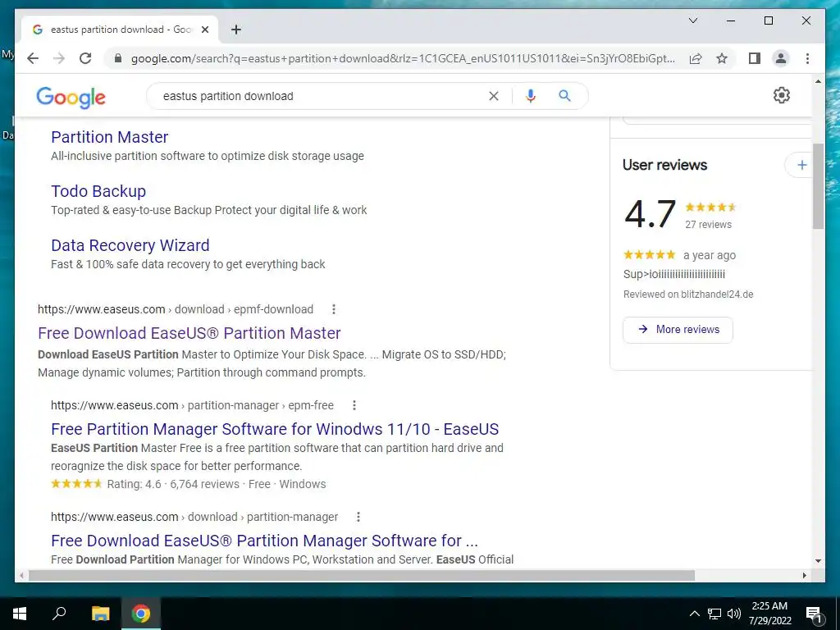Viewport: 840px width, 630px height.
Task: Close the eastus partition download tab
Action: (204, 30)
